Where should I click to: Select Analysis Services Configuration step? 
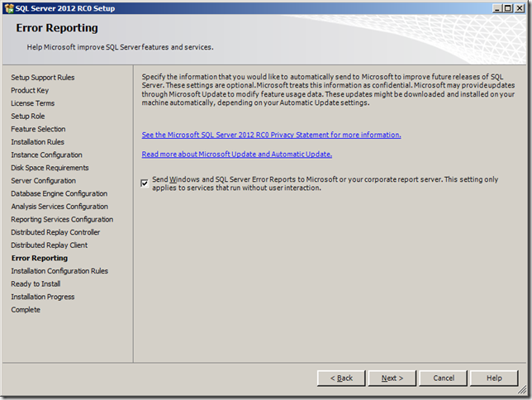click(x=59, y=207)
